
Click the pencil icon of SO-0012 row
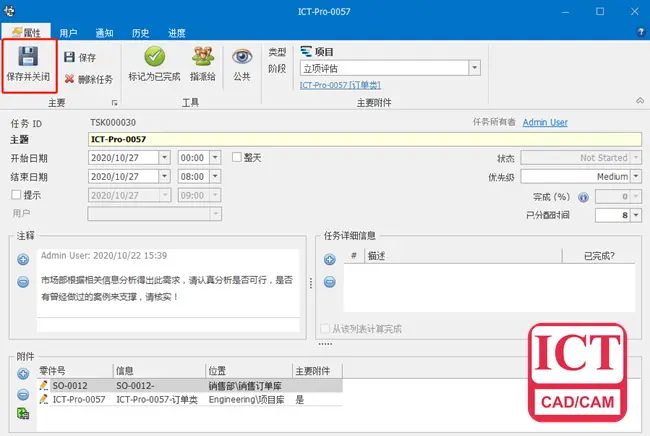[x=44, y=385]
